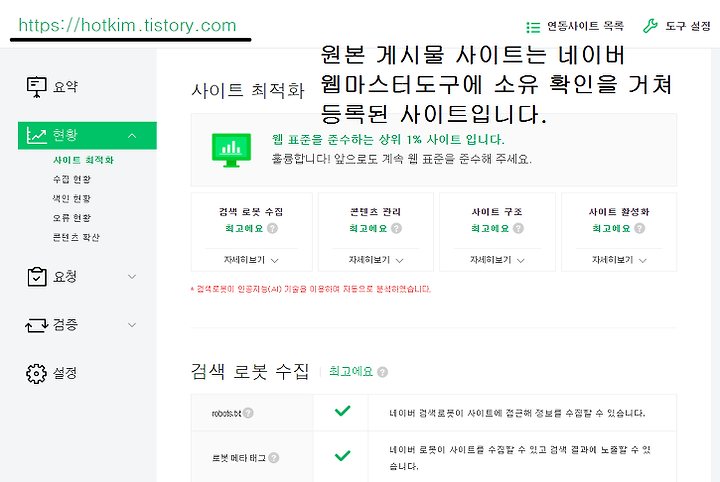Image resolution: width=720 pixels, height=482 pixels.
Task: Select 콘텐츠 확산 submenu item
Action: (x=76, y=237)
